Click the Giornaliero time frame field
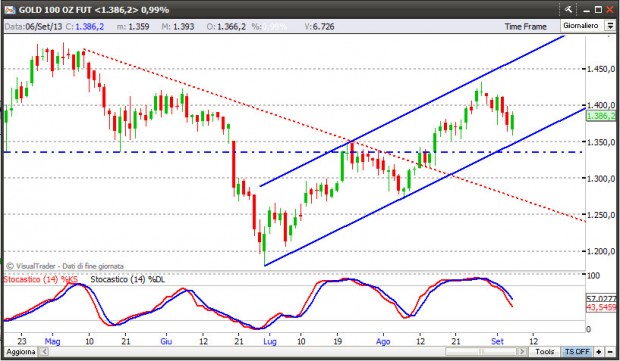The width and height of the screenshot is (620, 361). point(582,26)
